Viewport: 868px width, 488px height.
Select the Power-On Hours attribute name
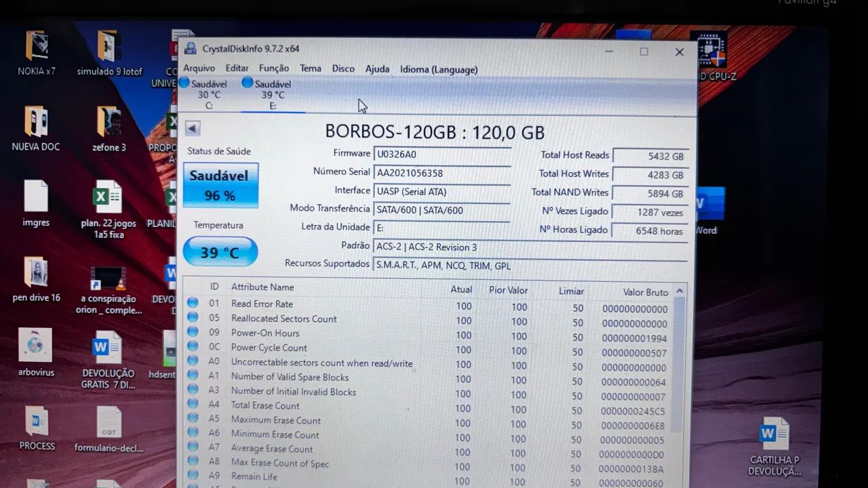point(264,333)
